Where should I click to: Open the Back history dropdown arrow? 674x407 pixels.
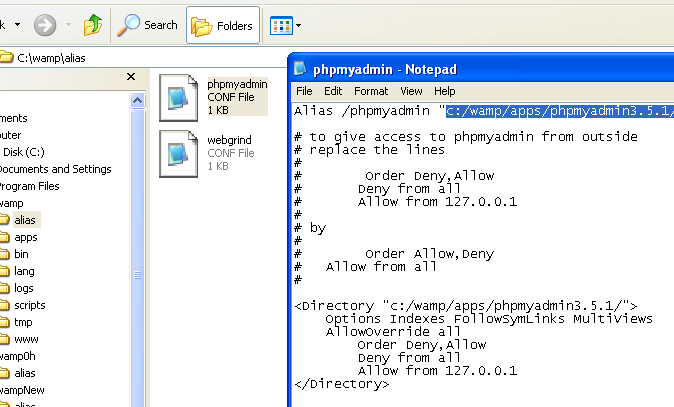click(x=18, y=24)
